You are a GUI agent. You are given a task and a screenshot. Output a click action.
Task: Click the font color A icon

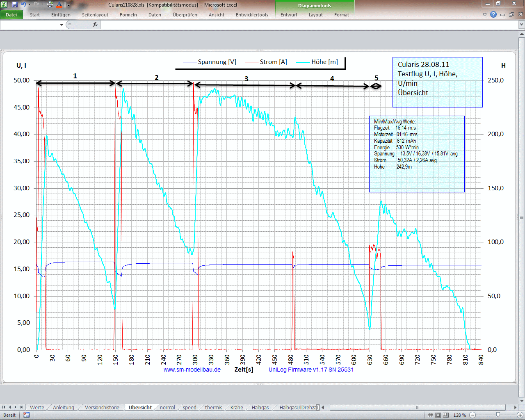59,5
